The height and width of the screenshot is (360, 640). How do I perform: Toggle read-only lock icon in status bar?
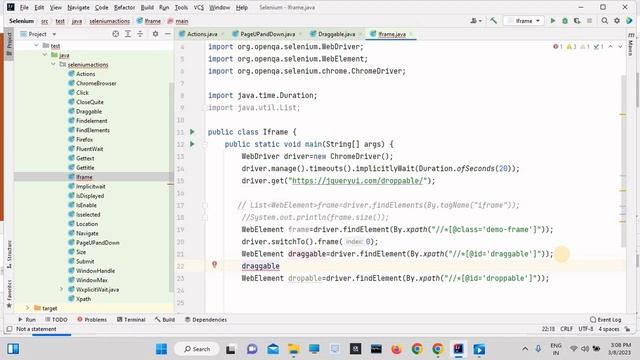[x=628, y=329]
